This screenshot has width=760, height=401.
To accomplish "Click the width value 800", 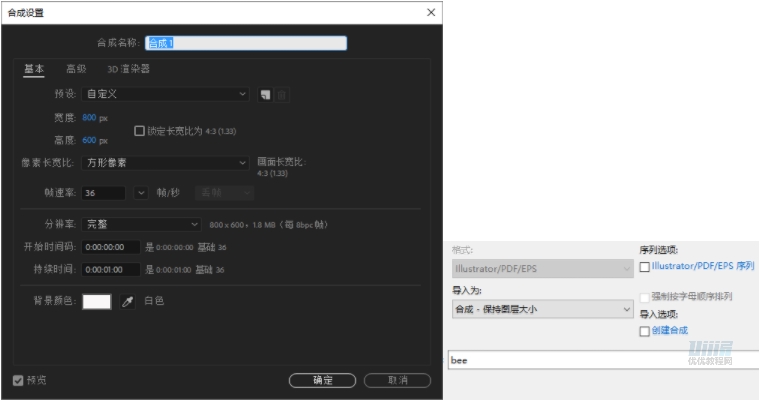I will (89, 117).
